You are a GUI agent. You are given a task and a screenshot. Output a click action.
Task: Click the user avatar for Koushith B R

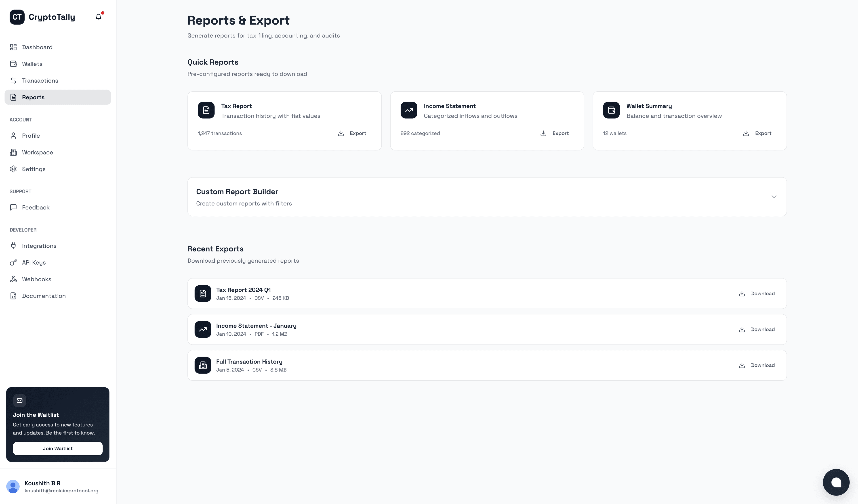pos(13,486)
